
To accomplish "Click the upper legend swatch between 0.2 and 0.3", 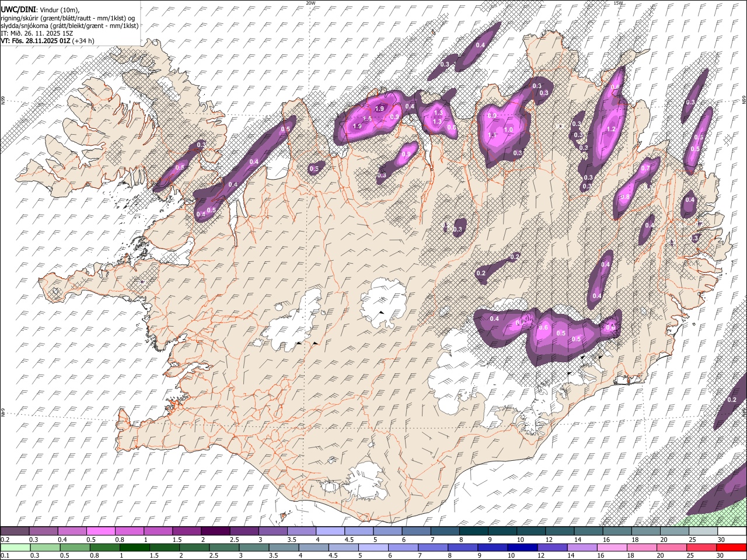I will click(x=15, y=531).
